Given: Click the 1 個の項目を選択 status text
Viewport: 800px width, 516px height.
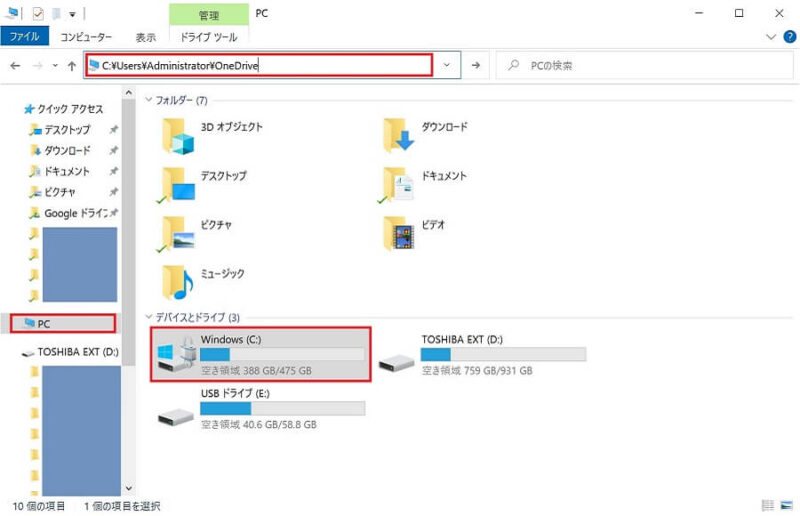Looking at the screenshot, I should click(x=122, y=506).
